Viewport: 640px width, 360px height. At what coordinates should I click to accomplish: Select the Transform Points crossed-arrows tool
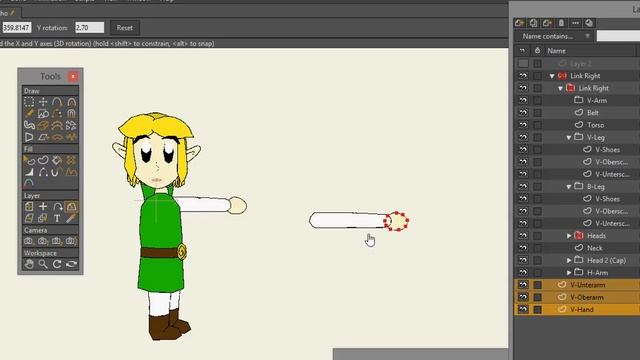pos(43,102)
